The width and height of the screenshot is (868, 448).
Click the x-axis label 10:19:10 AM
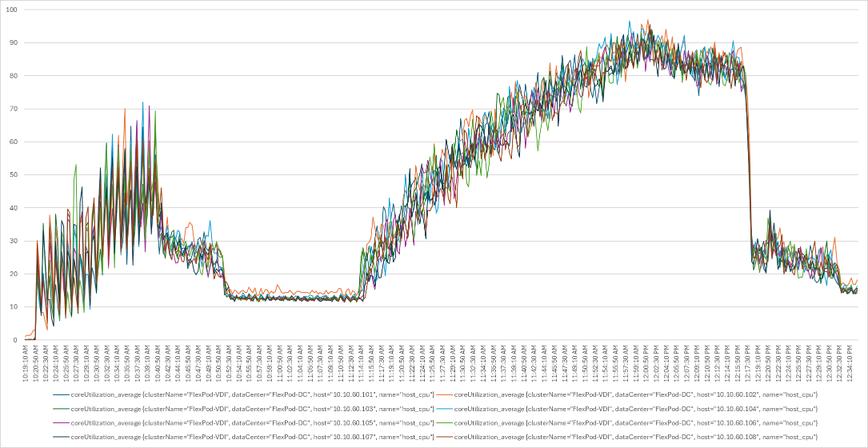tap(26, 362)
